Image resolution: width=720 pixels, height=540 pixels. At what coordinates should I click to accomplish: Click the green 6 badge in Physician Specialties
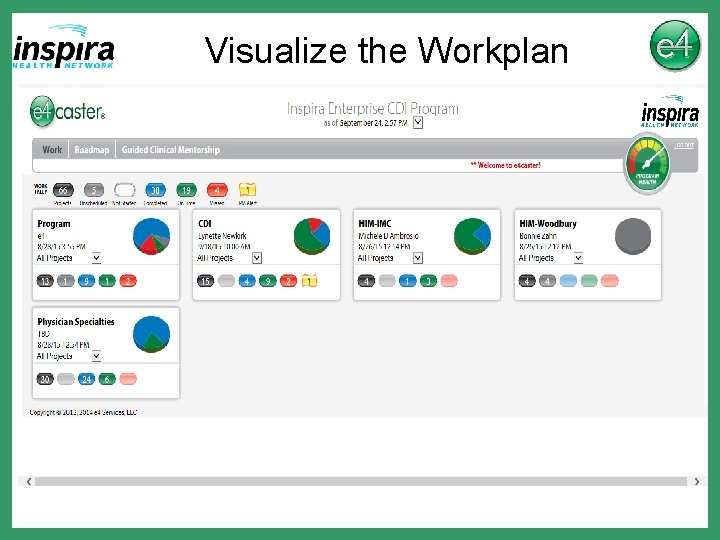click(107, 379)
